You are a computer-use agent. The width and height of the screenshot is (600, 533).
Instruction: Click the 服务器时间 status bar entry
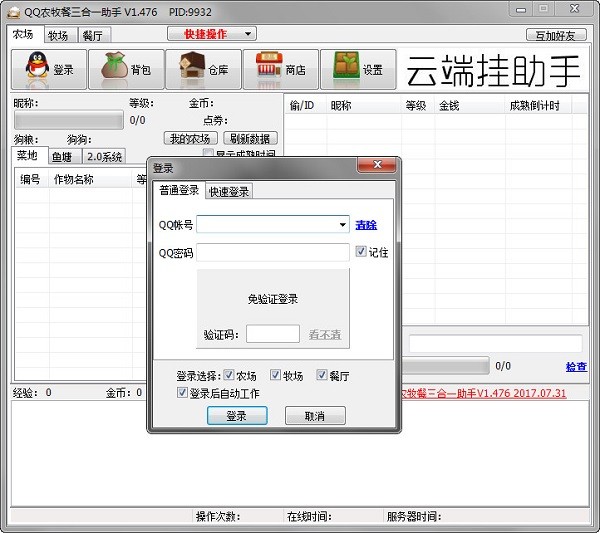pyautogui.click(x=485, y=517)
